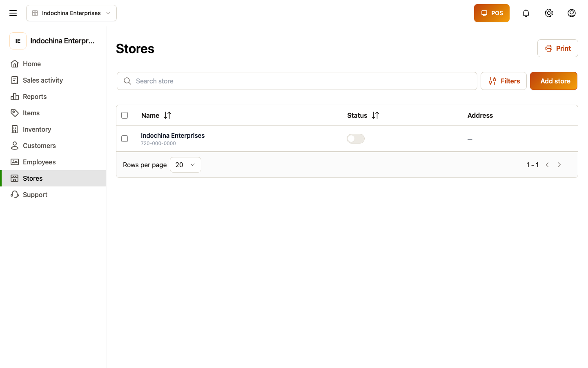Click the Indochina Enterpr... sidebar title
Screen dimensions: 588x368
pos(62,41)
